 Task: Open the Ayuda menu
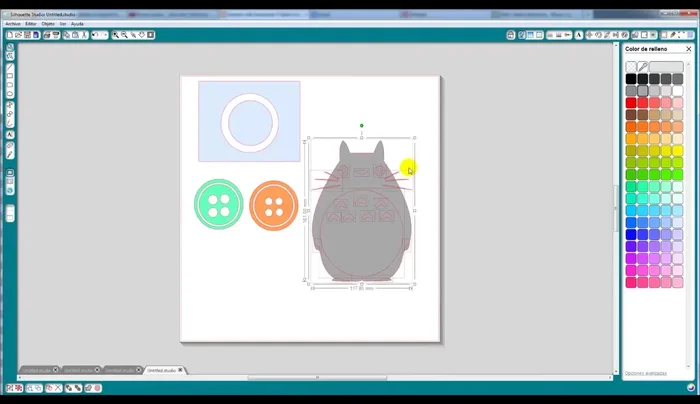coord(77,23)
